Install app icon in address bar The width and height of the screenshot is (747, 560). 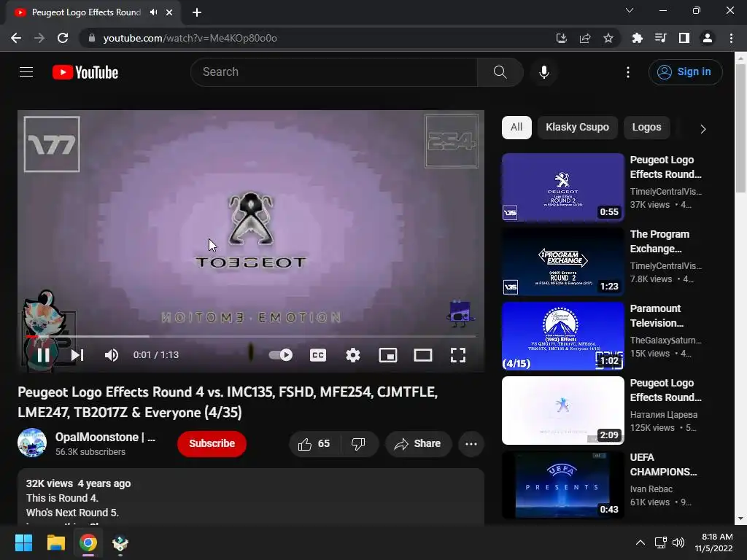point(562,38)
